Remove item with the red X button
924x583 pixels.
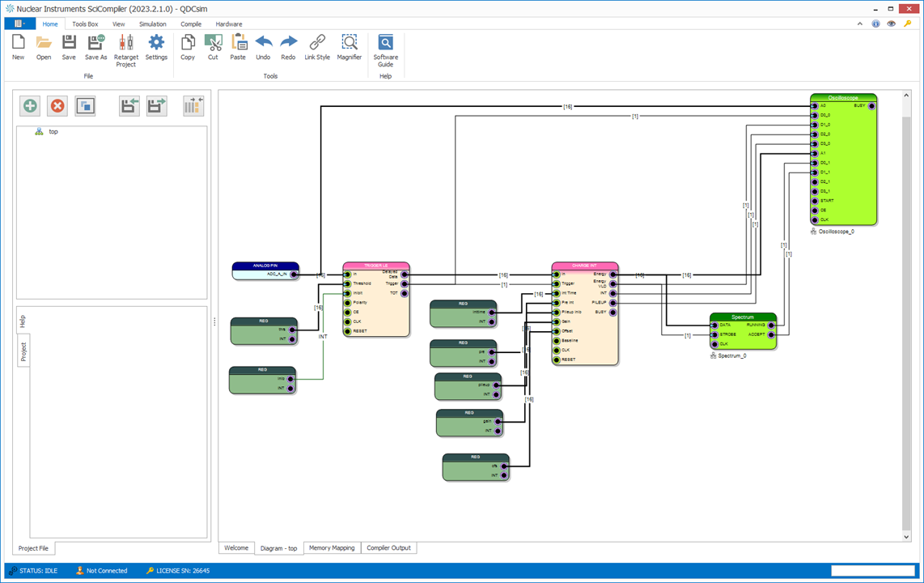point(57,106)
